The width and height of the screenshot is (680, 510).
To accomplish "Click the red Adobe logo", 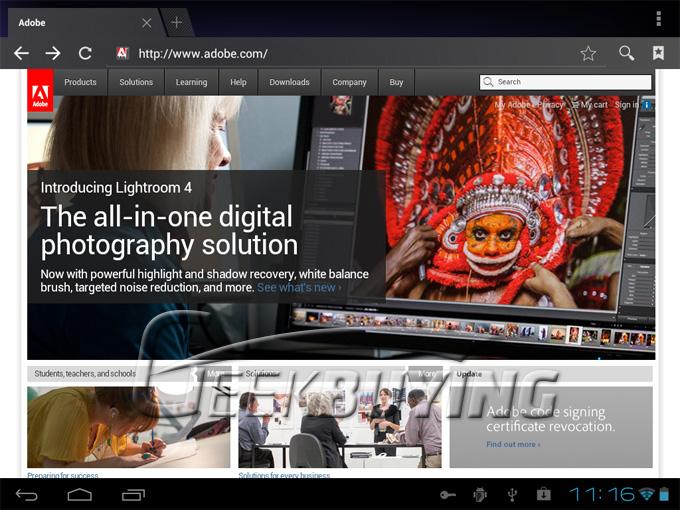I will 40,91.
